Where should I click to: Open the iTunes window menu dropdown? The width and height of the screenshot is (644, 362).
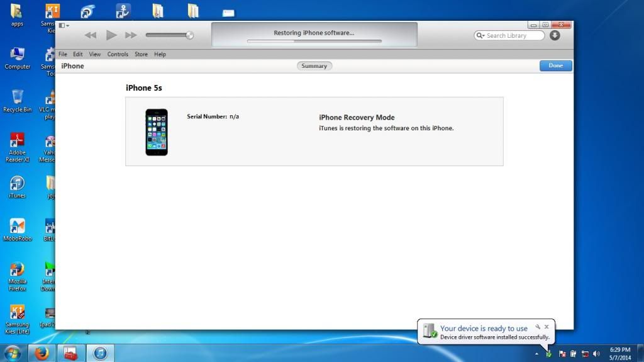[64, 26]
